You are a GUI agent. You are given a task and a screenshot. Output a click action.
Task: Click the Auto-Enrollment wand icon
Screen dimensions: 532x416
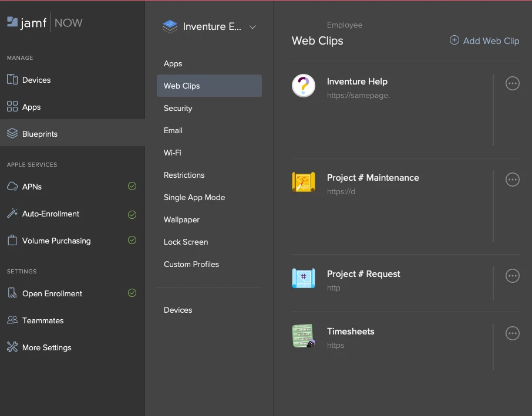click(x=12, y=213)
